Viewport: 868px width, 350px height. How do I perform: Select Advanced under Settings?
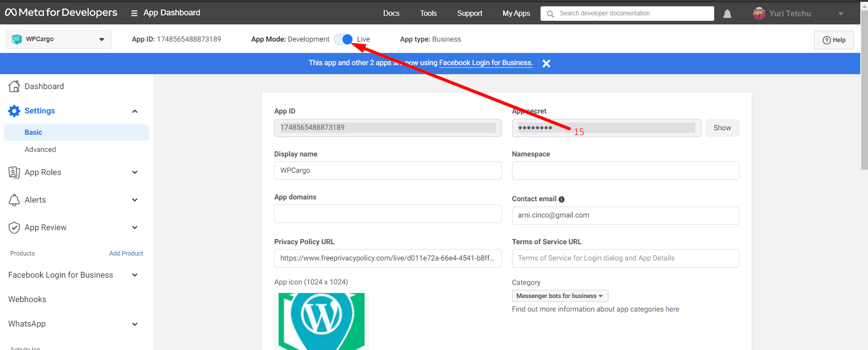pyautogui.click(x=40, y=149)
